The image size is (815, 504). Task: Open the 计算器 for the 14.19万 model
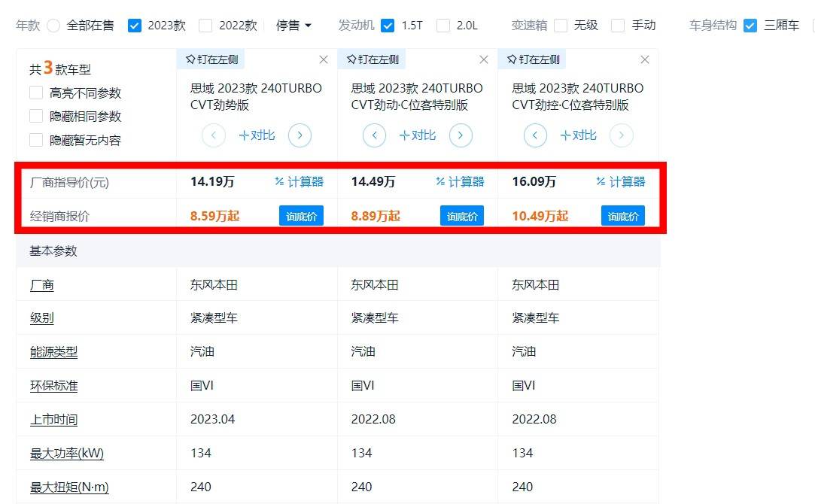299,182
